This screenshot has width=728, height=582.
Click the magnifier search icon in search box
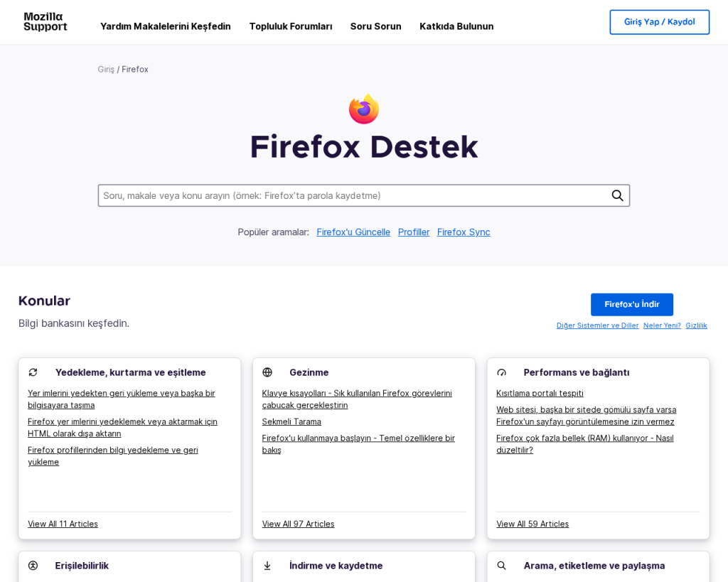617,195
